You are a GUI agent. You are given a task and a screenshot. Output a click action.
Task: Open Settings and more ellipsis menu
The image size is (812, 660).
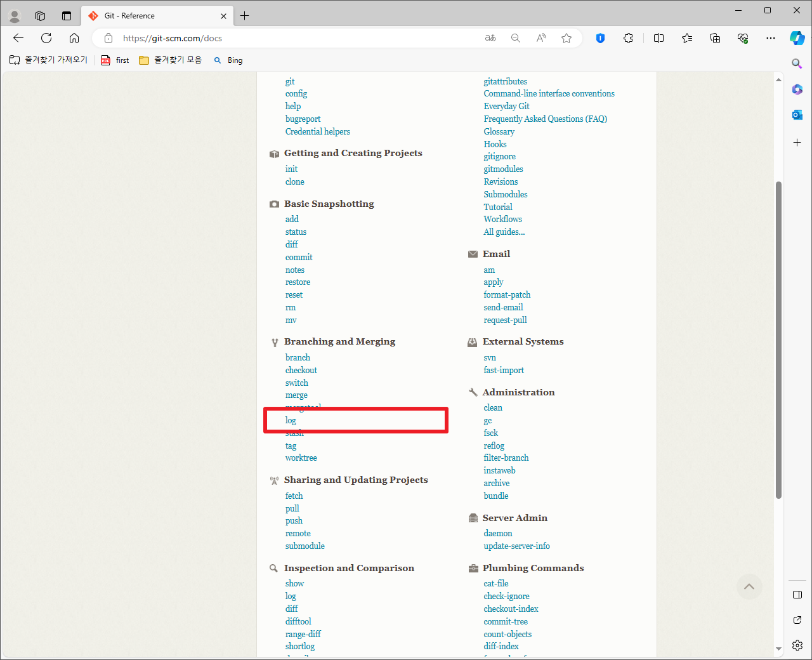771,38
